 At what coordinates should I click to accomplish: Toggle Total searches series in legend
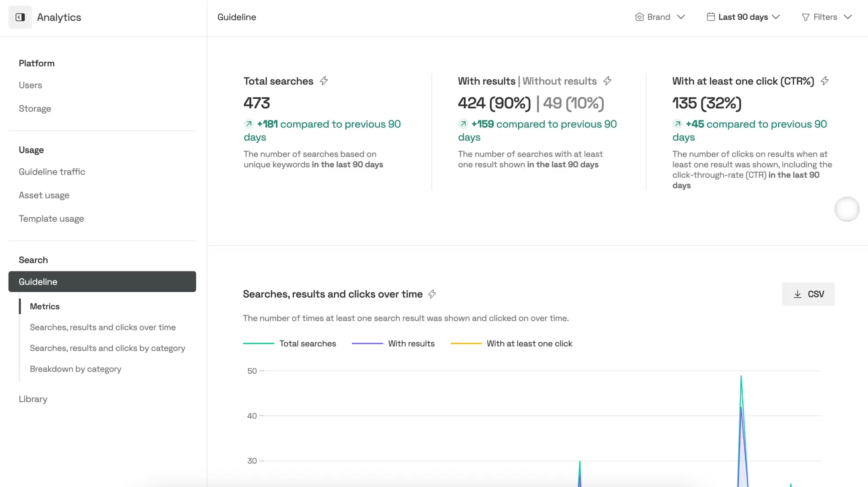click(x=307, y=344)
